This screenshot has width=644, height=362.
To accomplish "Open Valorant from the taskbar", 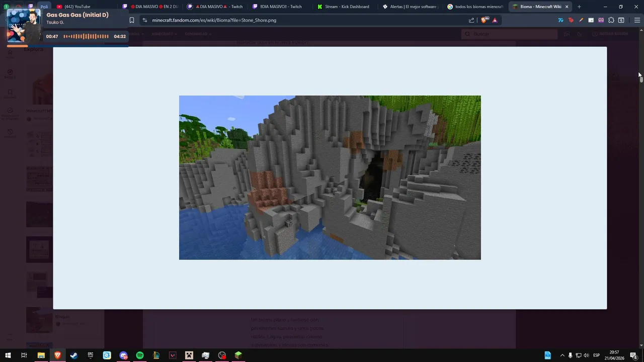I will [x=173, y=355].
